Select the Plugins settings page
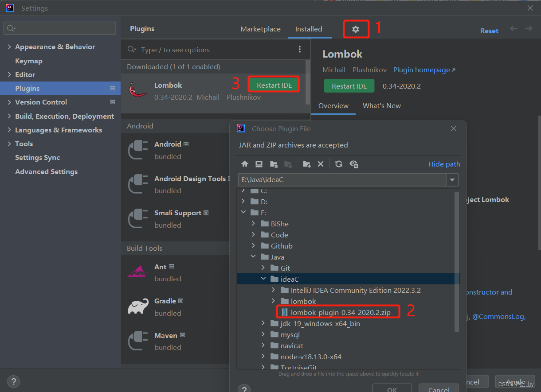The height and width of the screenshot is (392, 541). coord(60,88)
